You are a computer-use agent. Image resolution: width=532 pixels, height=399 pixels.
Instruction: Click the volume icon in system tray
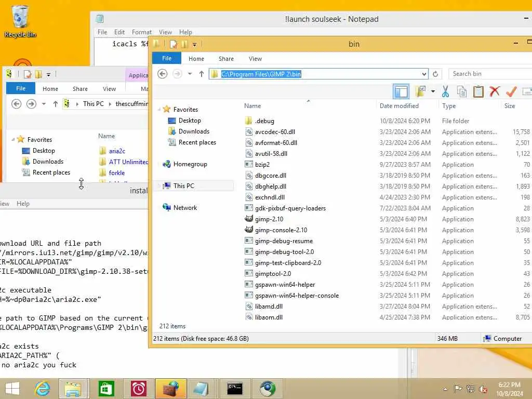pos(483,389)
